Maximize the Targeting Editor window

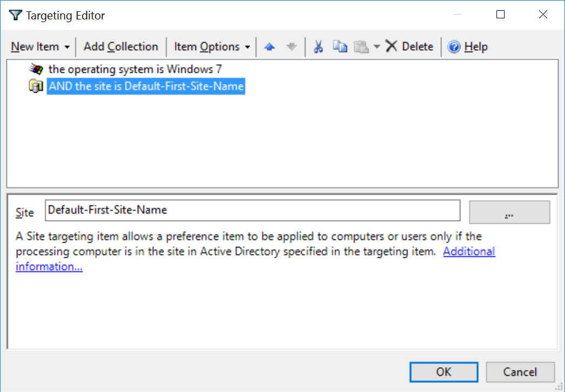[x=500, y=15]
